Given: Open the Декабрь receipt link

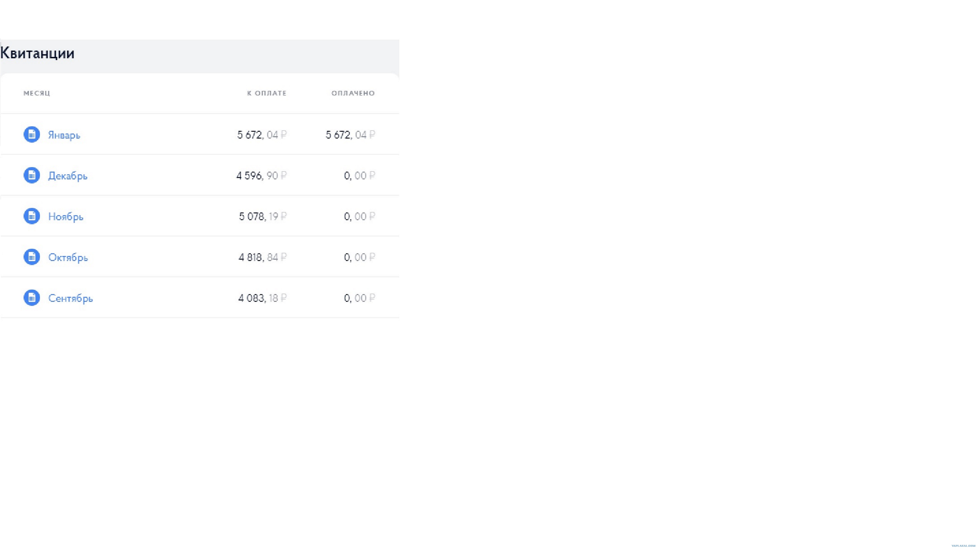Looking at the screenshot, I should click(68, 176).
